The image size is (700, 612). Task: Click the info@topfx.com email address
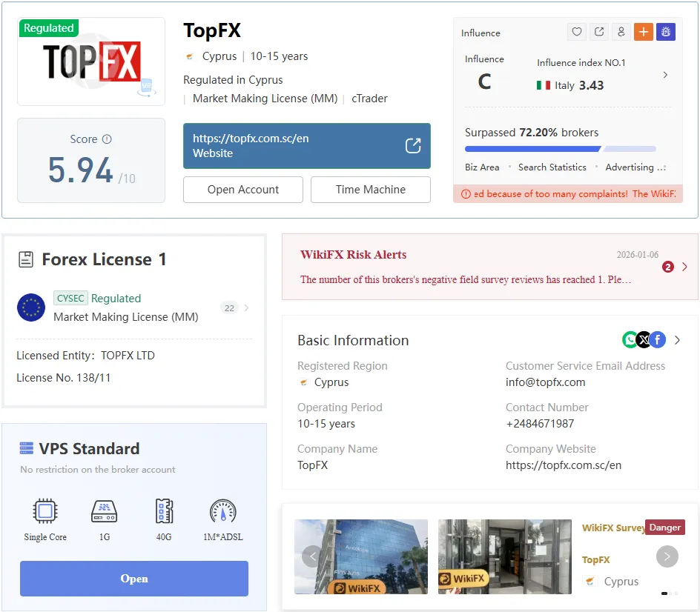(545, 382)
